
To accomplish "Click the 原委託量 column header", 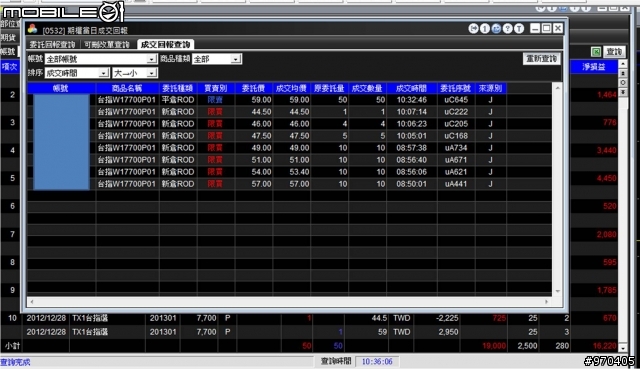I will click(x=329, y=88).
